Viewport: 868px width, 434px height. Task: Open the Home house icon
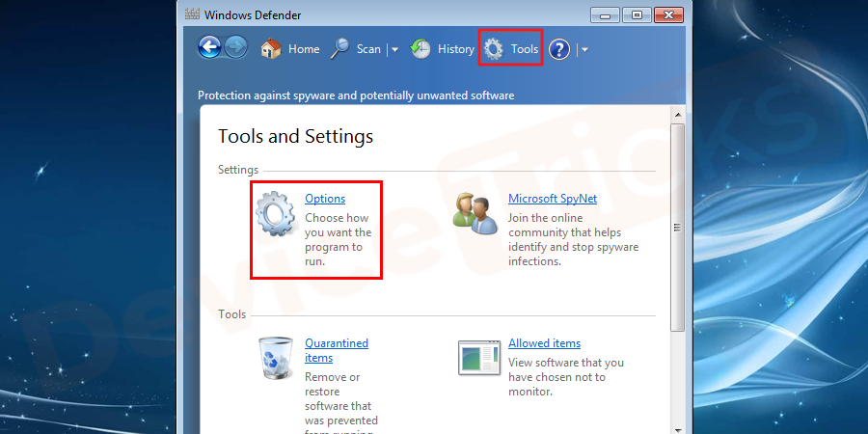coord(271,49)
